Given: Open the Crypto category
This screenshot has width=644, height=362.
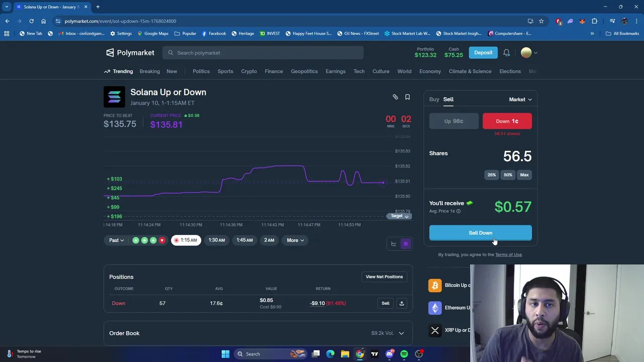Looking at the screenshot, I should 249,71.
